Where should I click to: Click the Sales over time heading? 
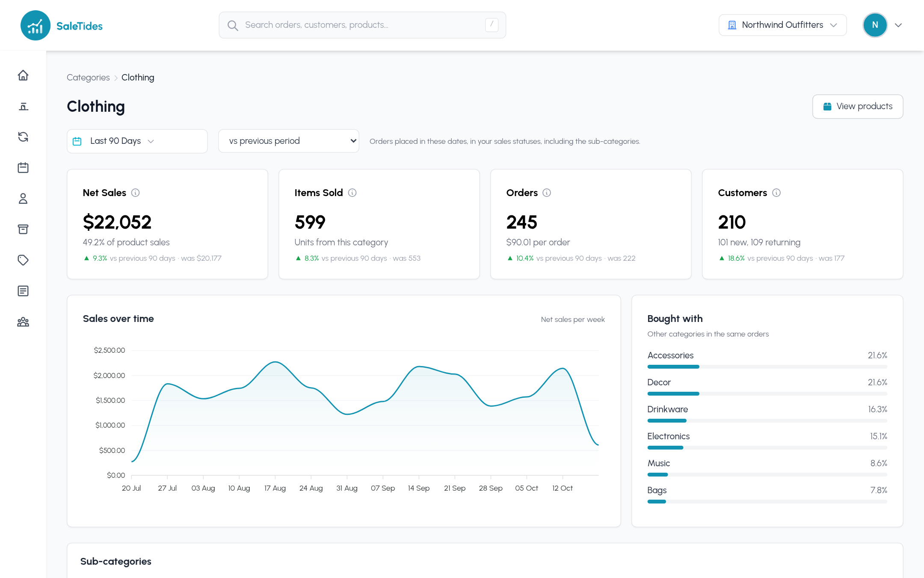tap(118, 319)
